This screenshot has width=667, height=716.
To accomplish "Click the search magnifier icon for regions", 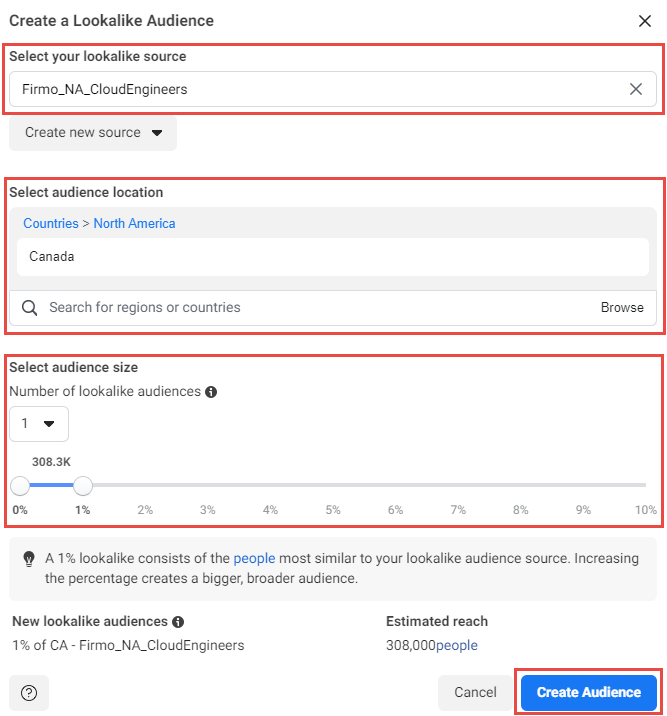I will tap(30, 308).
